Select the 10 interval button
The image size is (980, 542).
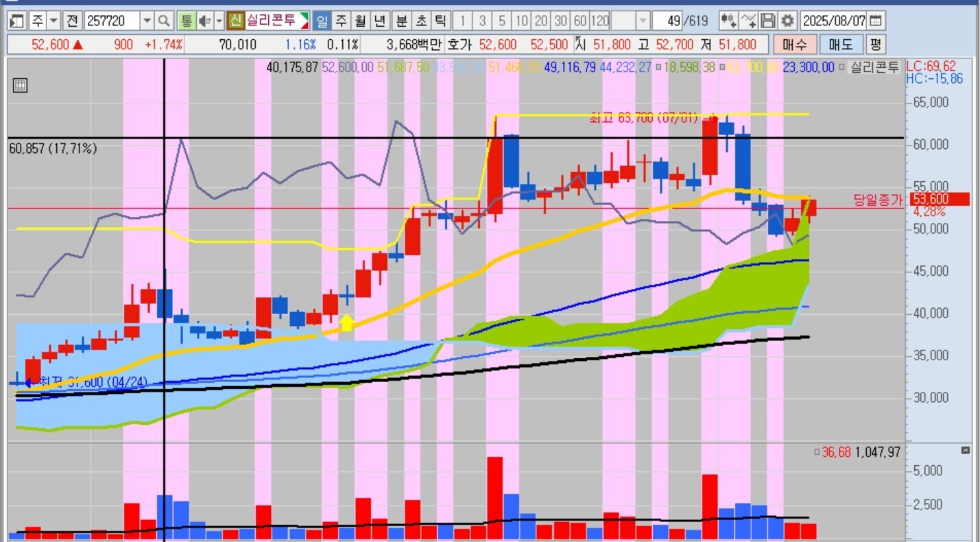522,21
